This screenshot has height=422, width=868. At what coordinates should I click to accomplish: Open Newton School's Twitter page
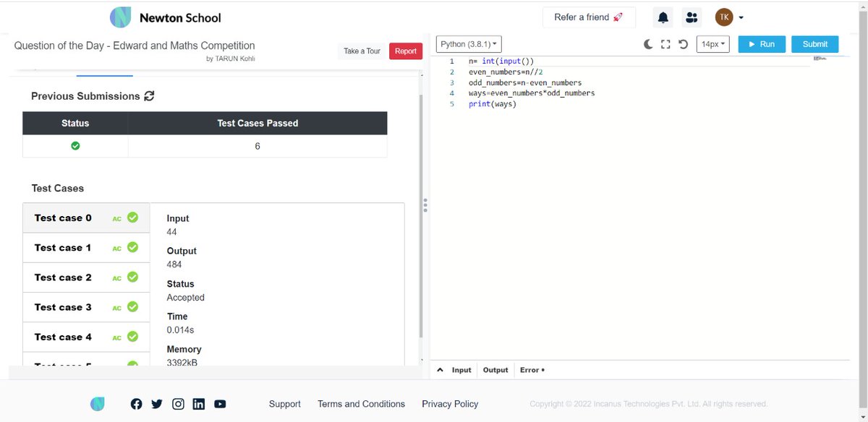(x=157, y=404)
